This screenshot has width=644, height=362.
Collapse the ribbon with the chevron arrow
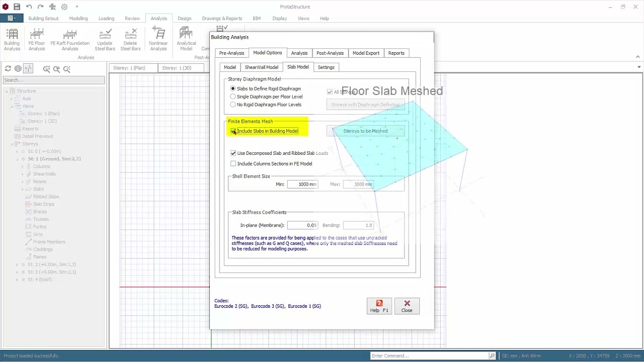point(637,57)
